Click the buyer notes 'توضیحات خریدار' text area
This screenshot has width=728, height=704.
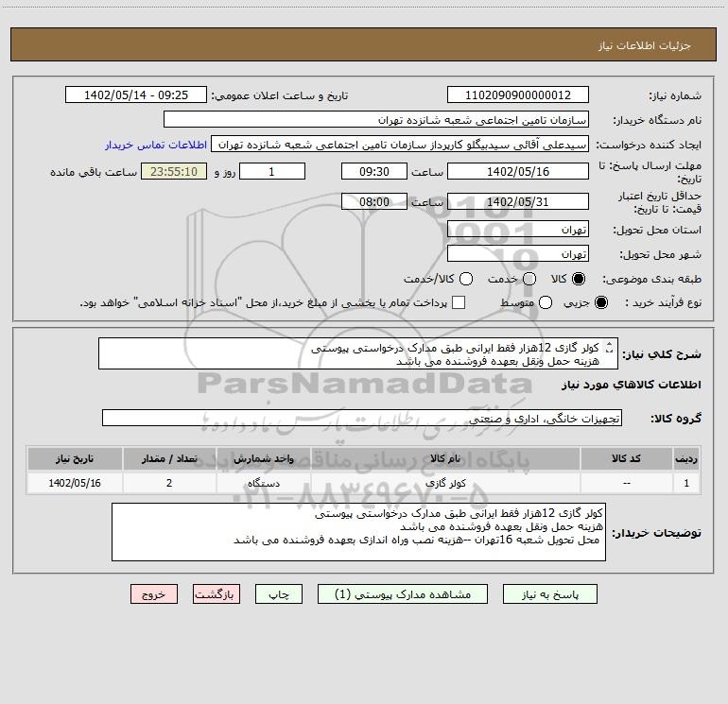coord(358,532)
